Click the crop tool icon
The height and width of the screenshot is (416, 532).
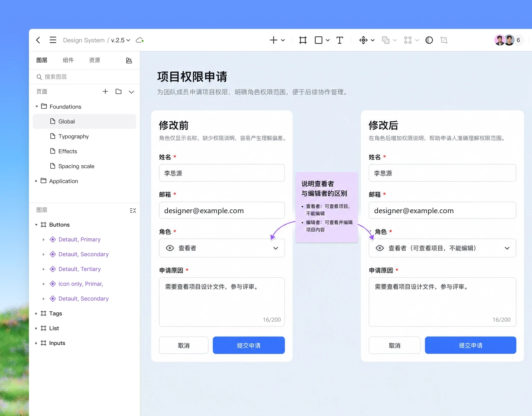coord(444,40)
